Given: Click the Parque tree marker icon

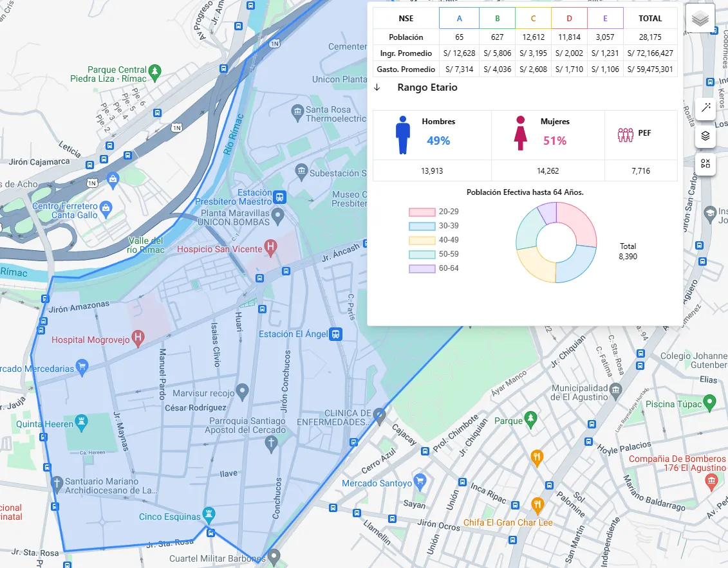Looking at the screenshot, I should (530, 419).
